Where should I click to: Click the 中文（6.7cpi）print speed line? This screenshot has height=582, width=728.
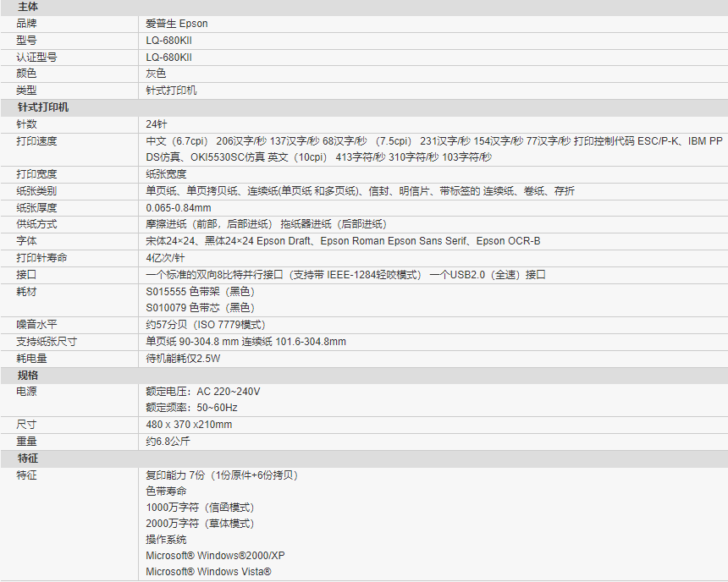click(x=434, y=140)
